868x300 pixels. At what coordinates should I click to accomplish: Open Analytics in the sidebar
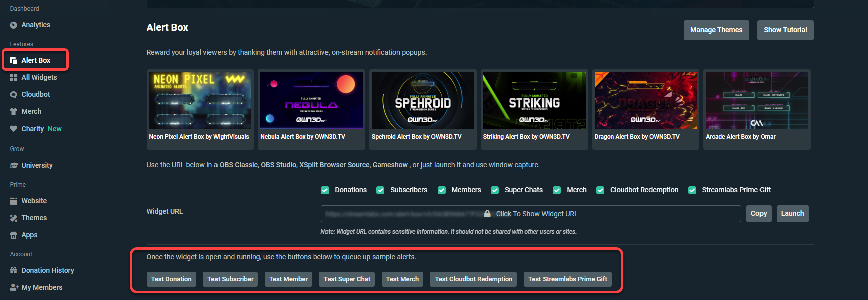click(36, 25)
